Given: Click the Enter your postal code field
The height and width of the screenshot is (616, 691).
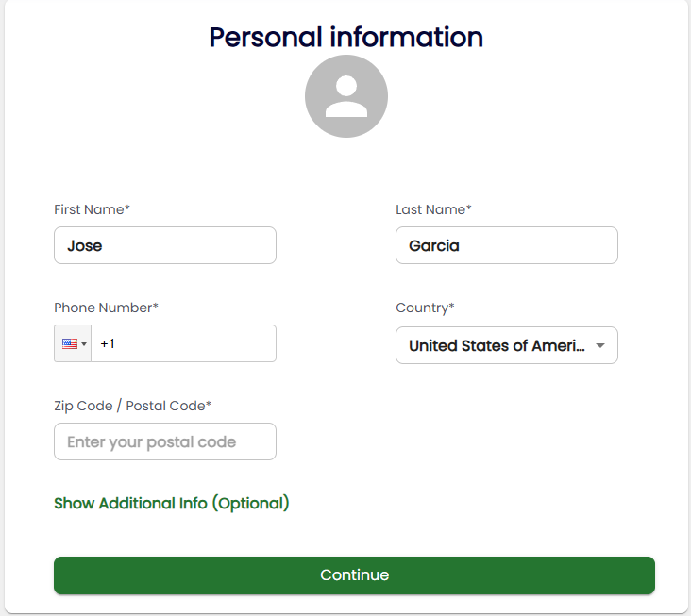Looking at the screenshot, I should click(165, 441).
